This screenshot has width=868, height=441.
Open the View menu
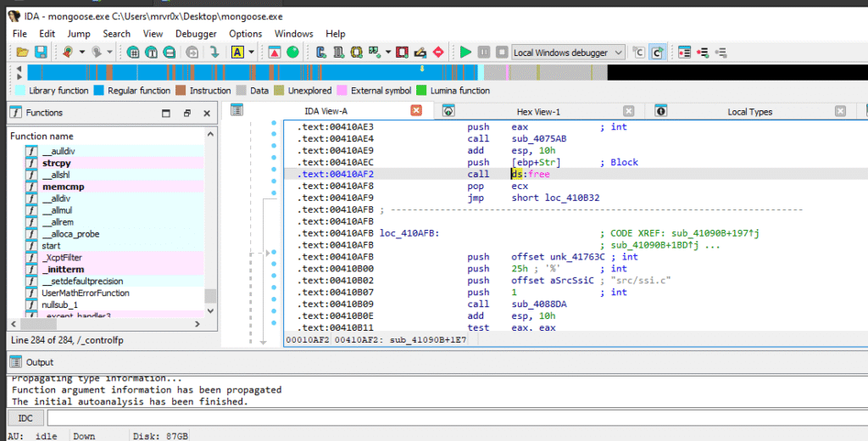tap(153, 34)
